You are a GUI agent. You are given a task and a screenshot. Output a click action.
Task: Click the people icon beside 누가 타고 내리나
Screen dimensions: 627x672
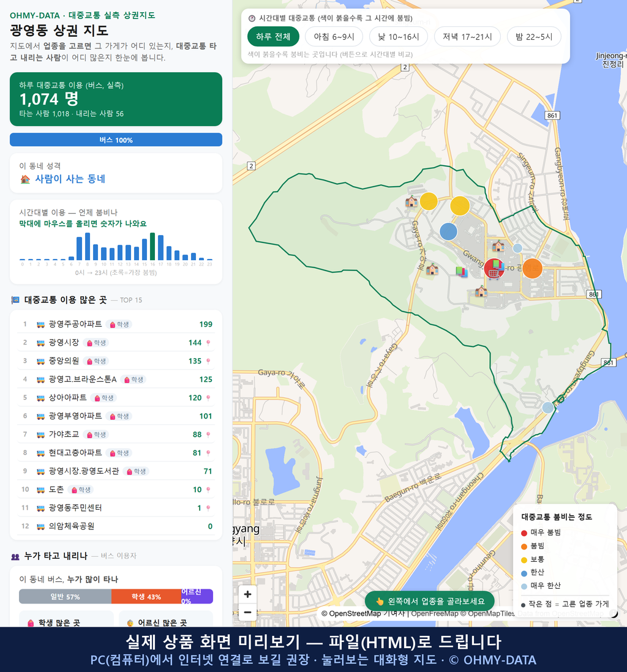pos(15,556)
